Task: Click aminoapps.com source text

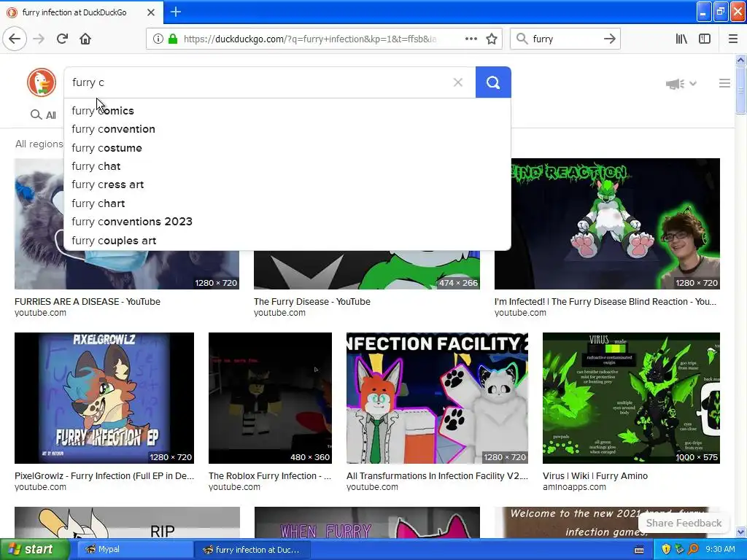Action: click(x=574, y=487)
